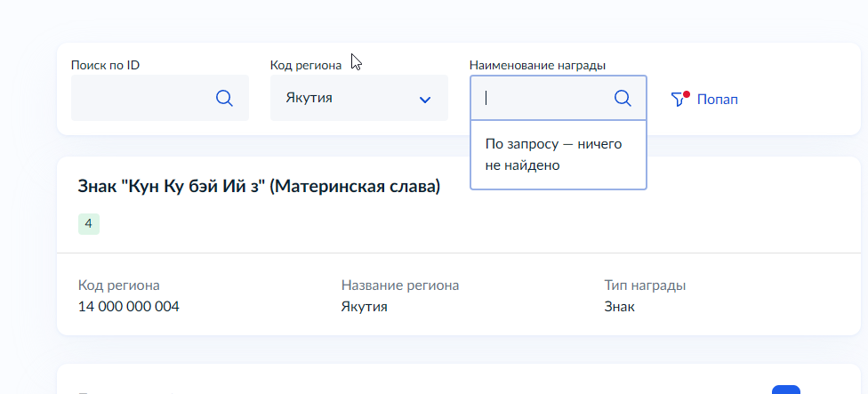Click the "Название региона" label in the card
Viewport: 868px width, 394px height.
tap(399, 285)
